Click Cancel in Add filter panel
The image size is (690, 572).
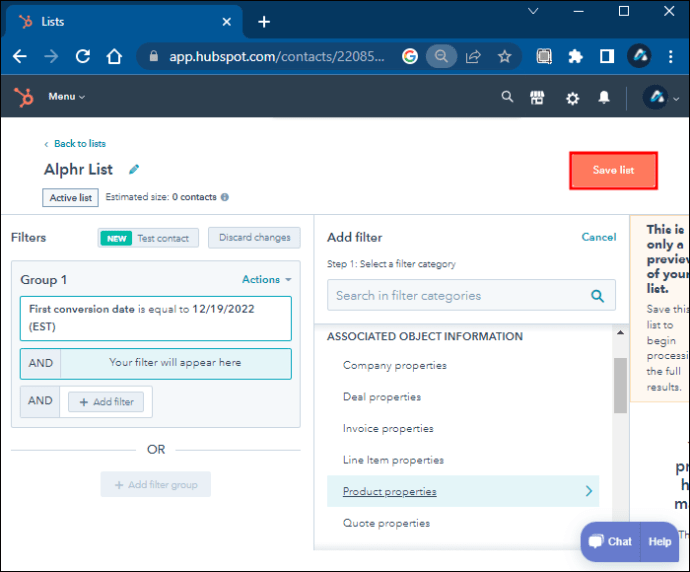coord(598,237)
